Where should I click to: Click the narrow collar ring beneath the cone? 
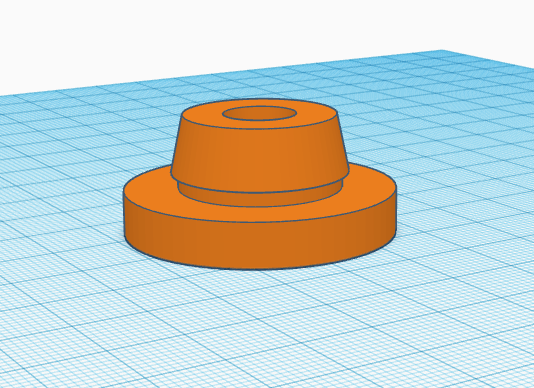260,199
